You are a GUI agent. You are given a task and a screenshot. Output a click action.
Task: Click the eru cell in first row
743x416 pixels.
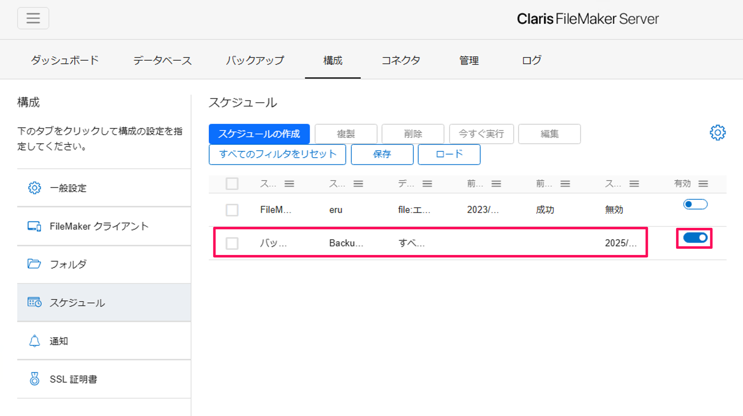coord(336,210)
